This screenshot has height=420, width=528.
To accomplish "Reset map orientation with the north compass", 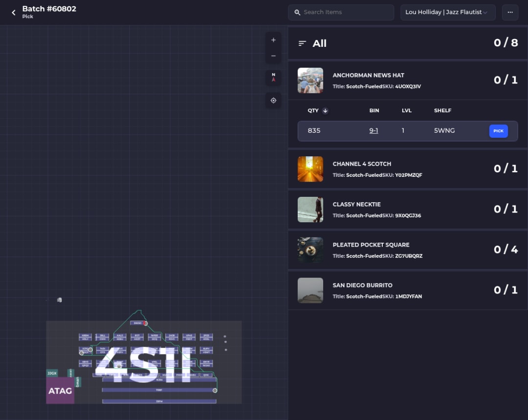I will click(x=273, y=78).
